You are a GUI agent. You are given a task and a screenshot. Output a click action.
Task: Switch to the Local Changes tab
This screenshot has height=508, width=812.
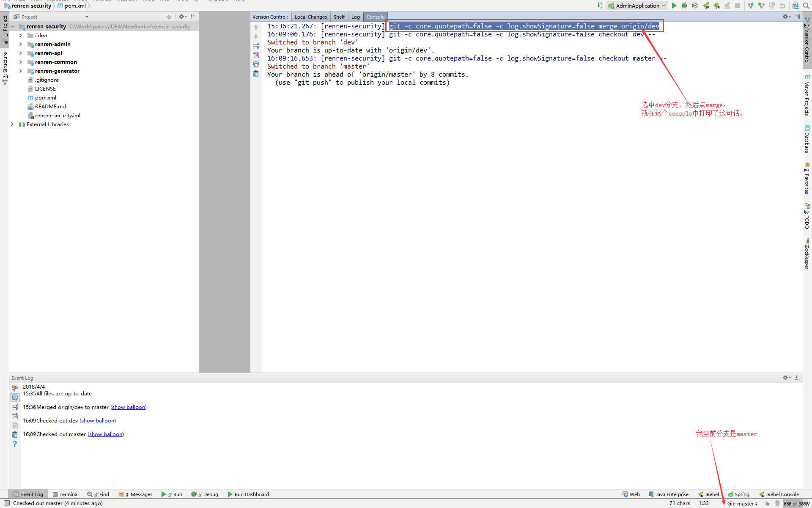click(x=310, y=17)
